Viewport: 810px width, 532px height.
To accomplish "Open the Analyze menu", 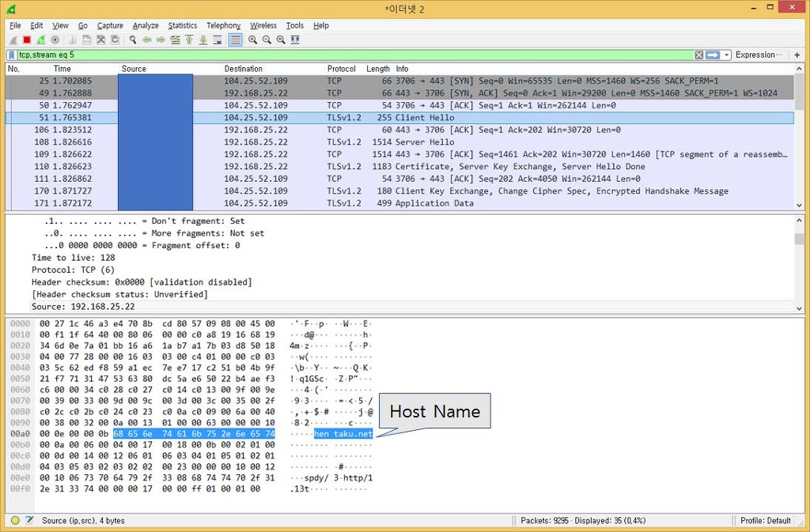I will (x=146, y=25).
